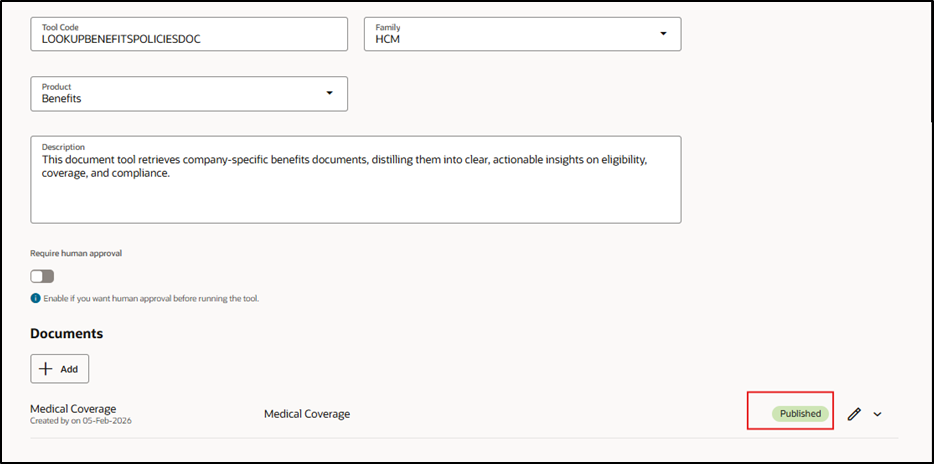Click into the Description text area
The height and width of the screenshot is (464, 934).
356,180
